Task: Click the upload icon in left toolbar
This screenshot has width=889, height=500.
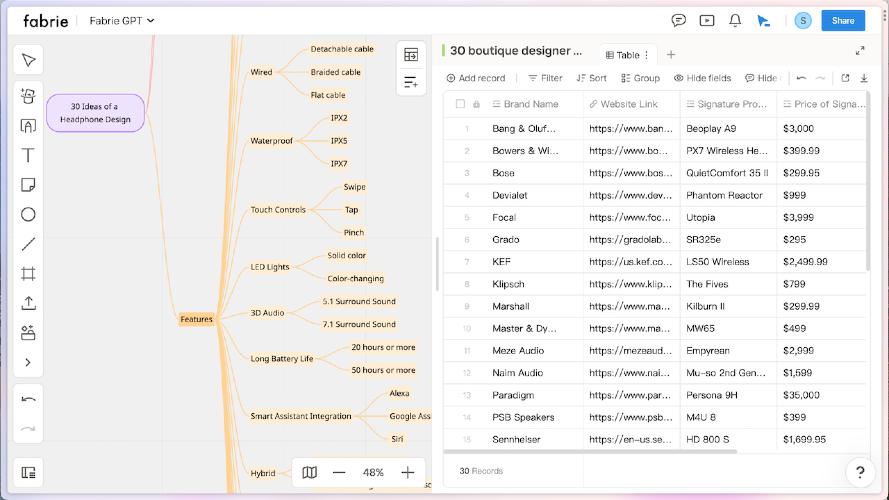Action: tap(28, 303)
